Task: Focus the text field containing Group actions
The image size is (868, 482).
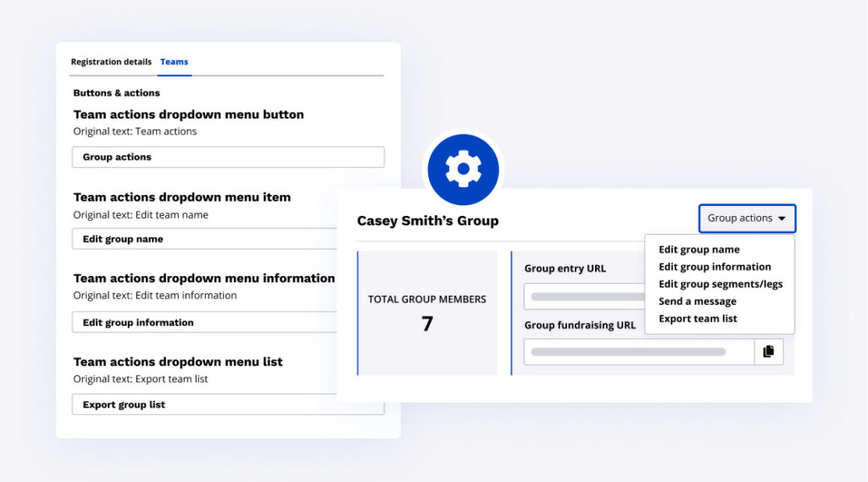Action: (227, 158)
